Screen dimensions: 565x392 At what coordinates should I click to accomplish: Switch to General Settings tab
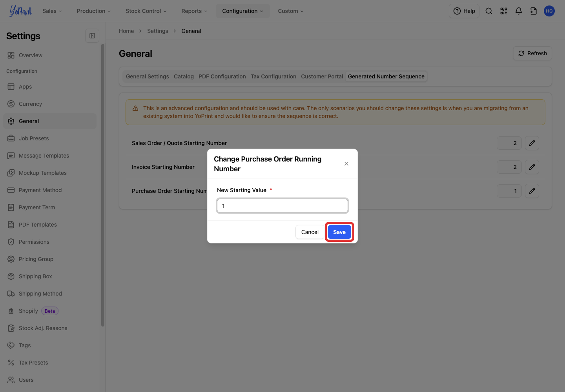[148, 76]
